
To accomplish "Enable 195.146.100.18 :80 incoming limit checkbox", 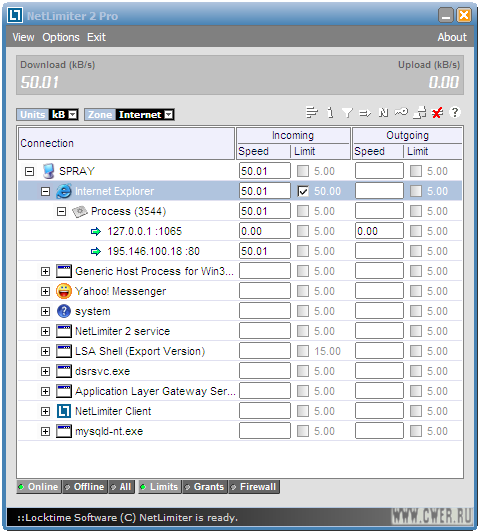I will 303,251.
